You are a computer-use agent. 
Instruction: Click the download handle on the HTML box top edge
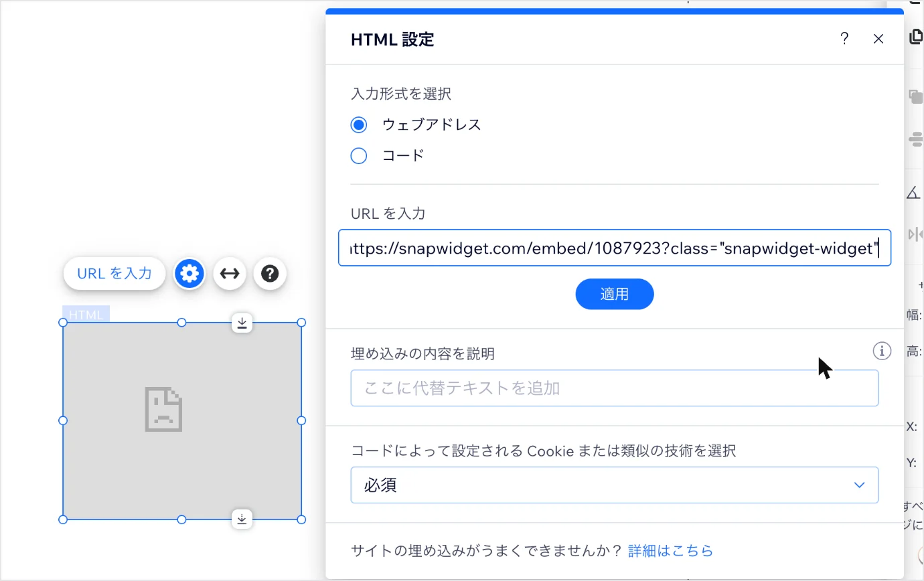tap(242, 323)
